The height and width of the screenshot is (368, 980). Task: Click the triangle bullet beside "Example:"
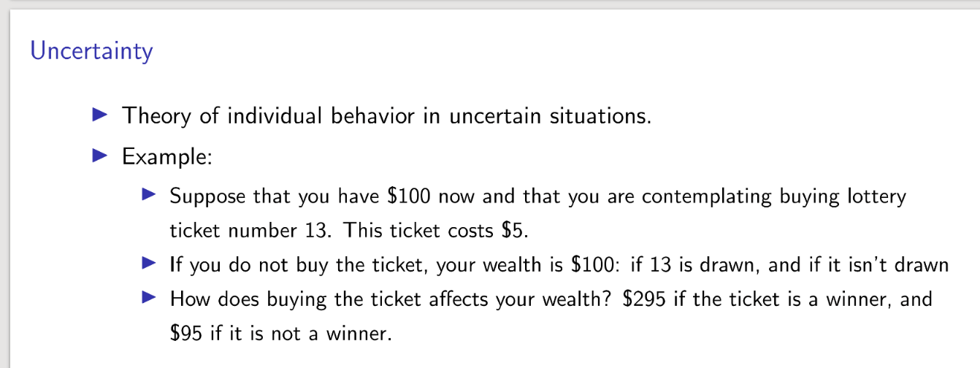100,156
